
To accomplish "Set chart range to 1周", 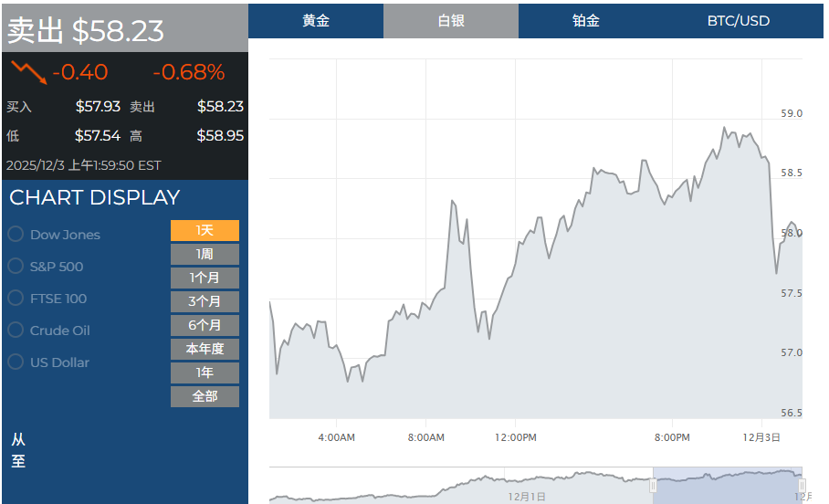I will coord(205,255).
